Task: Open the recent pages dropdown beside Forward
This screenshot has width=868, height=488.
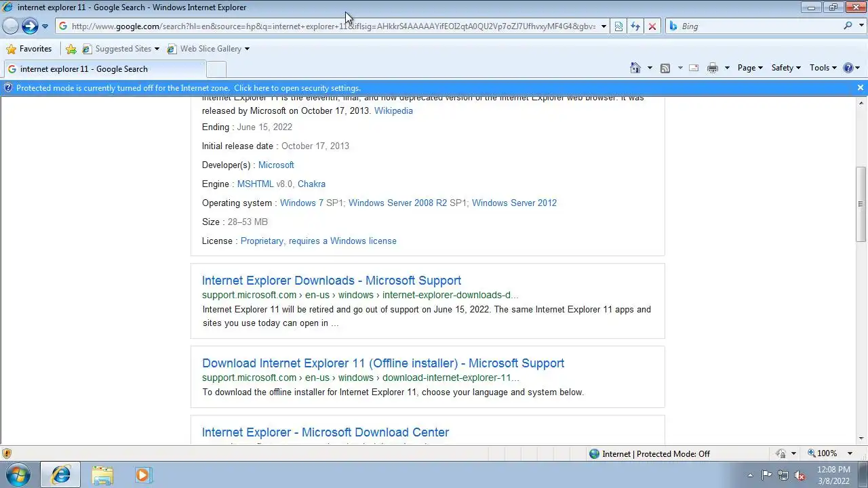Action: (x=45, y=26)
